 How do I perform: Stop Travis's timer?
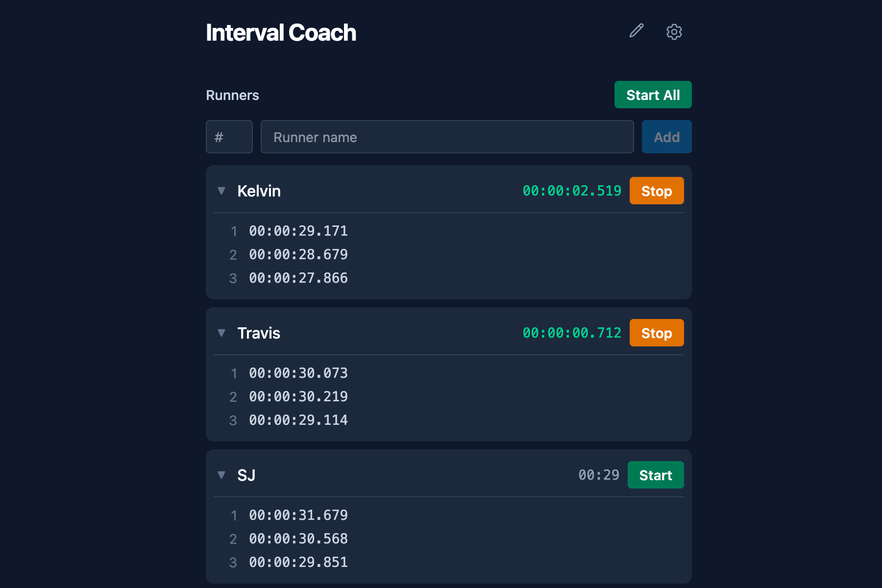click(657, 333)
